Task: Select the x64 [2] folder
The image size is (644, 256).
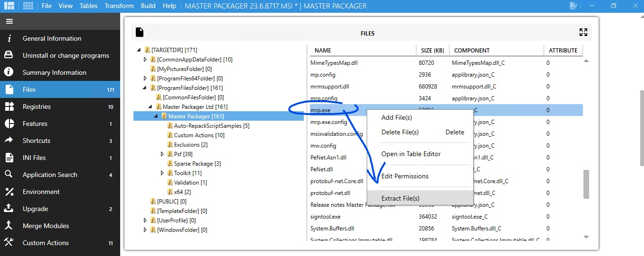Action: point(182,192)
